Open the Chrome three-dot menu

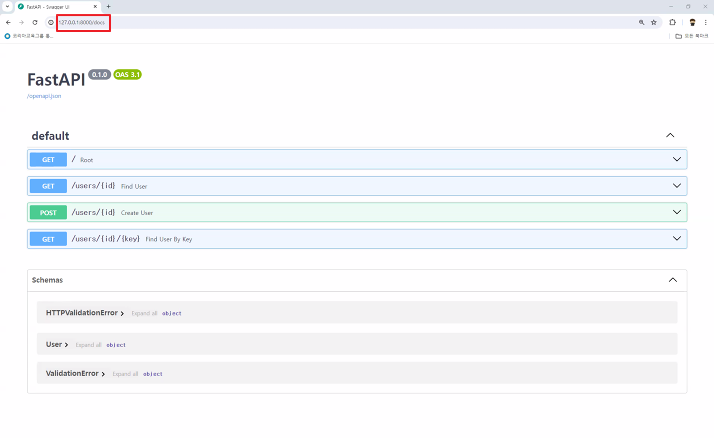coord(705,22)
